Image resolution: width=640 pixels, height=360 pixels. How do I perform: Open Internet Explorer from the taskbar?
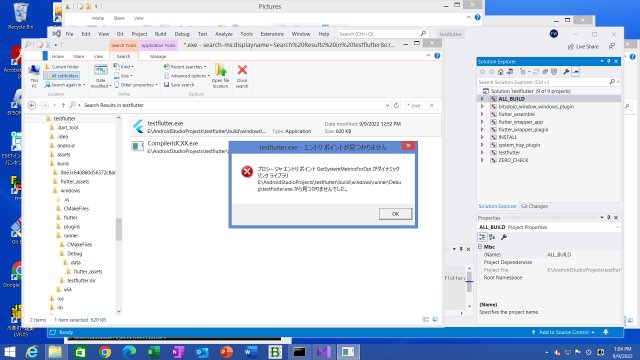coord(32,351)
